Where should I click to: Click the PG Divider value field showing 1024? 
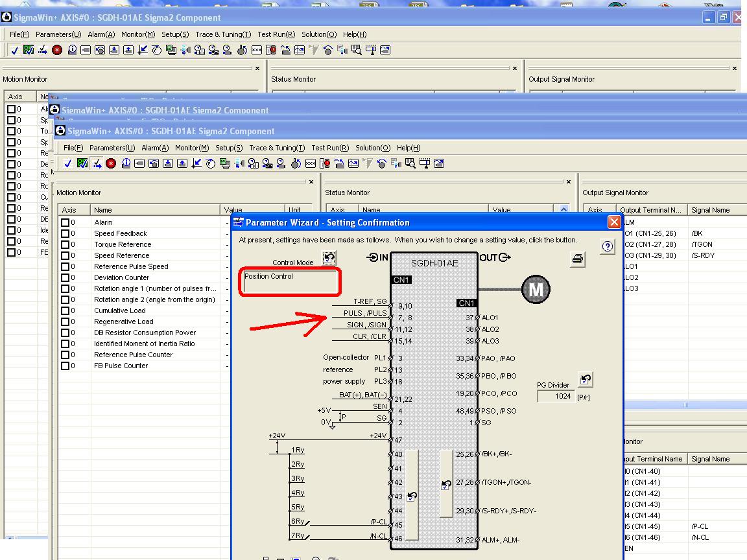[556, 396]
